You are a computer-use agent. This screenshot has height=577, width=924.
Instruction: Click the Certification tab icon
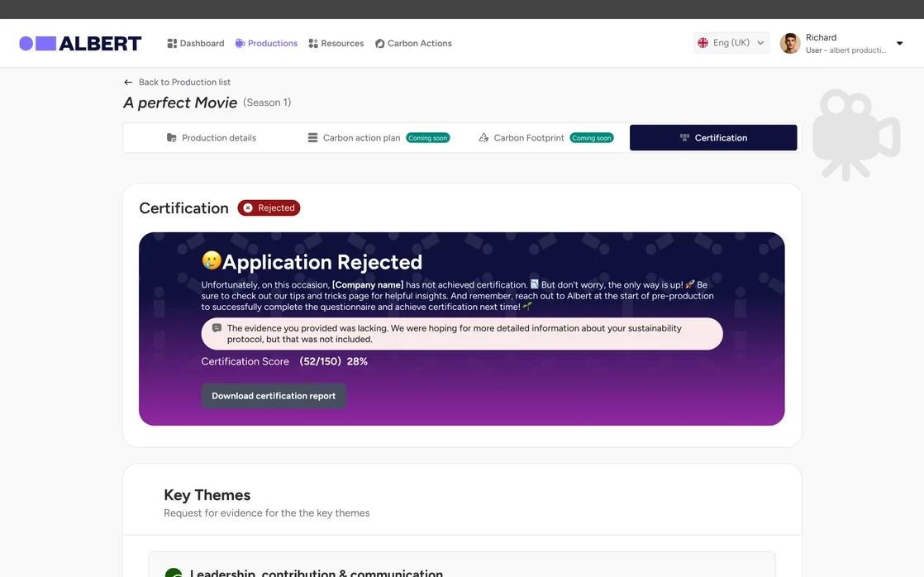click(684, 137)
